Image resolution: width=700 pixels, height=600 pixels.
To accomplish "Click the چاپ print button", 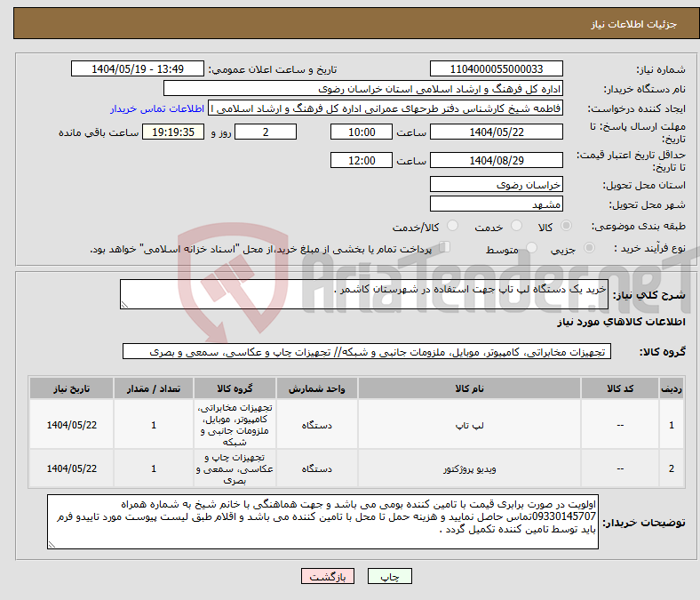I will [390, 576].
